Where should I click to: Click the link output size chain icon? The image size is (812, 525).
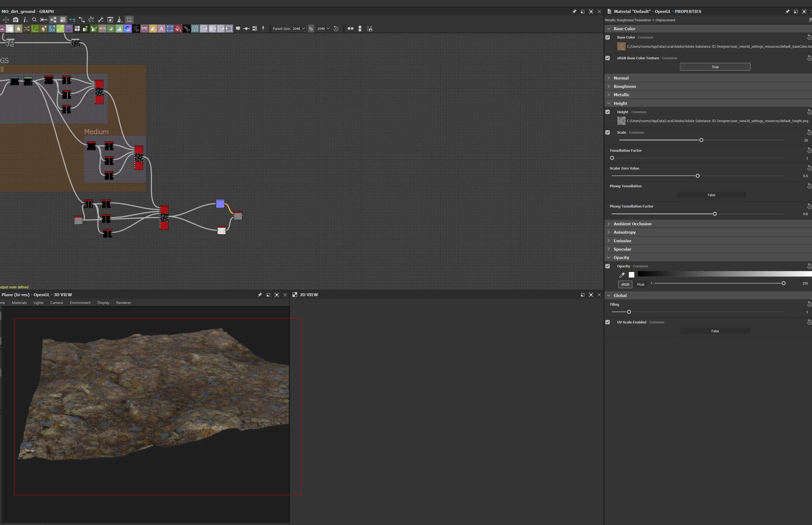311,29
